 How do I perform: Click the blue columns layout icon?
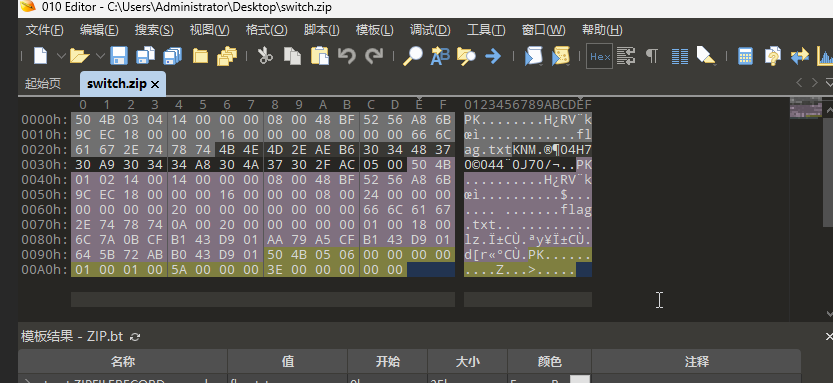click(x=680, y=56)
